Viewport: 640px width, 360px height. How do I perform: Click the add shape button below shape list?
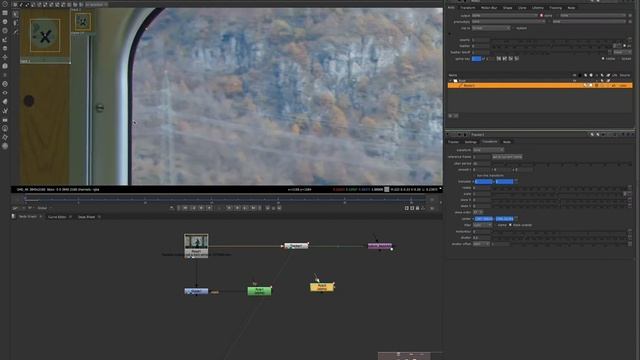click(x=451, y=116)
